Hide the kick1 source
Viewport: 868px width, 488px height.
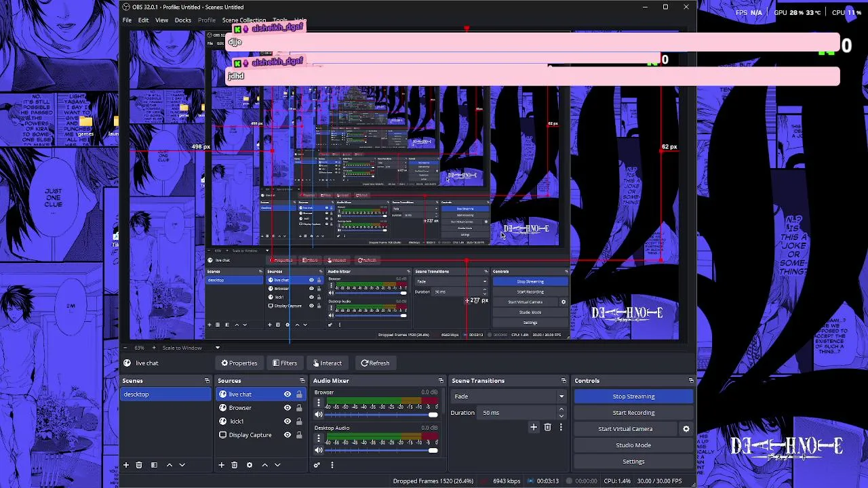click(x=288, y=422)
